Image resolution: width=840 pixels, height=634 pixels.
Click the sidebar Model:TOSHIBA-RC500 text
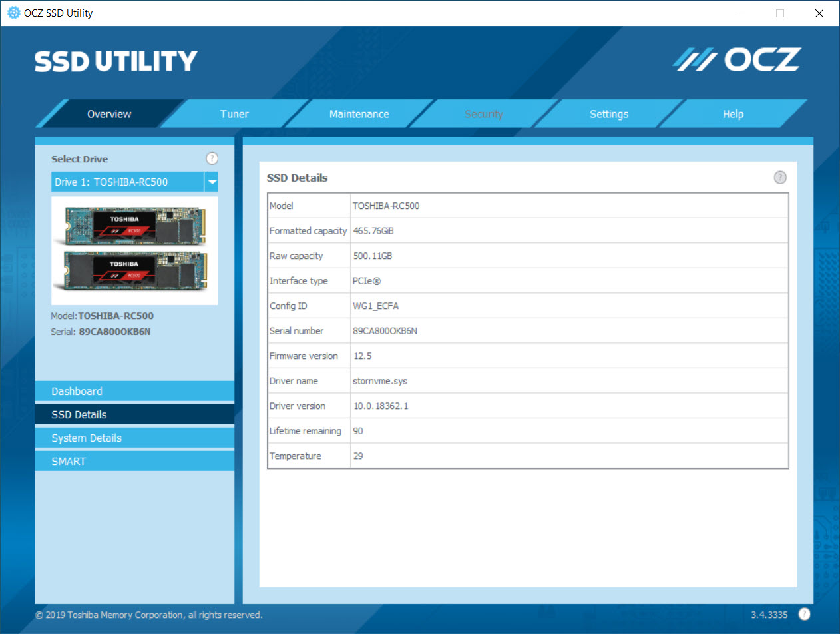[x=103, y=316]
